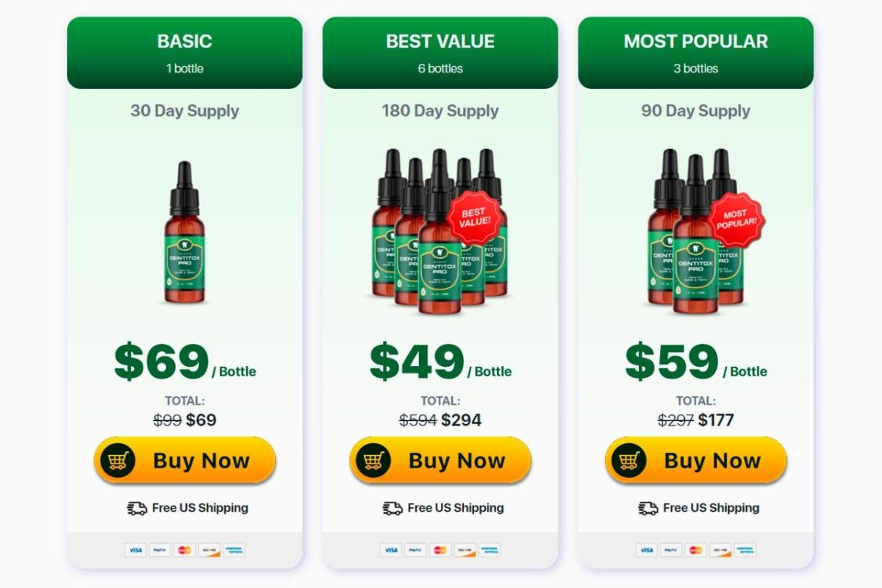Click the red Most Popular! badge
The height and width of the screenshot is (588, 882).
[737, 219]
